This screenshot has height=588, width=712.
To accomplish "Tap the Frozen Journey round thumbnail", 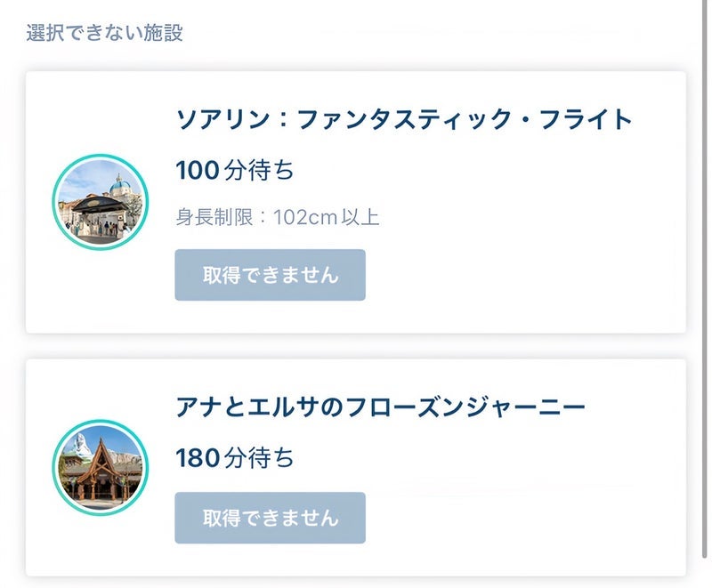I will click(101, 469).
